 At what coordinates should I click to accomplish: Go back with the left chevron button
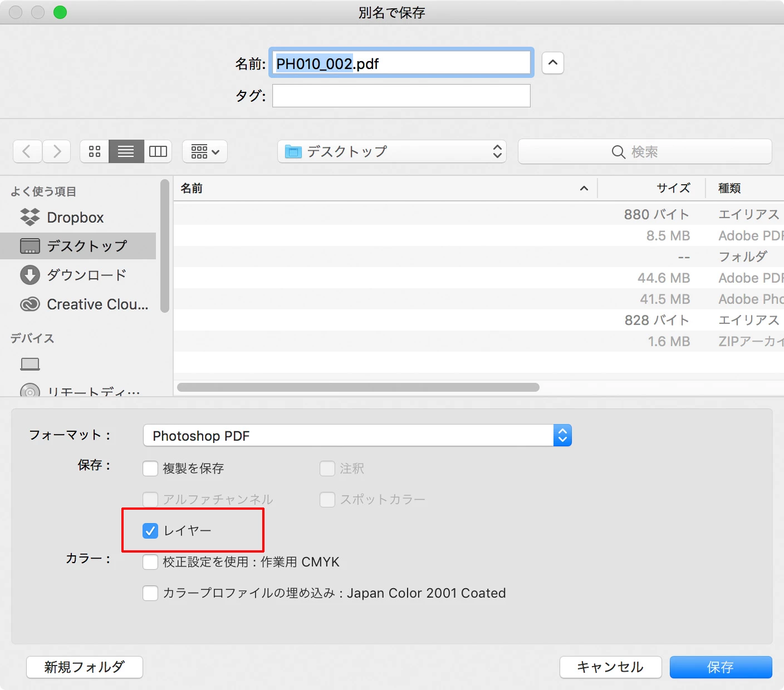click(x=27, y=151)
